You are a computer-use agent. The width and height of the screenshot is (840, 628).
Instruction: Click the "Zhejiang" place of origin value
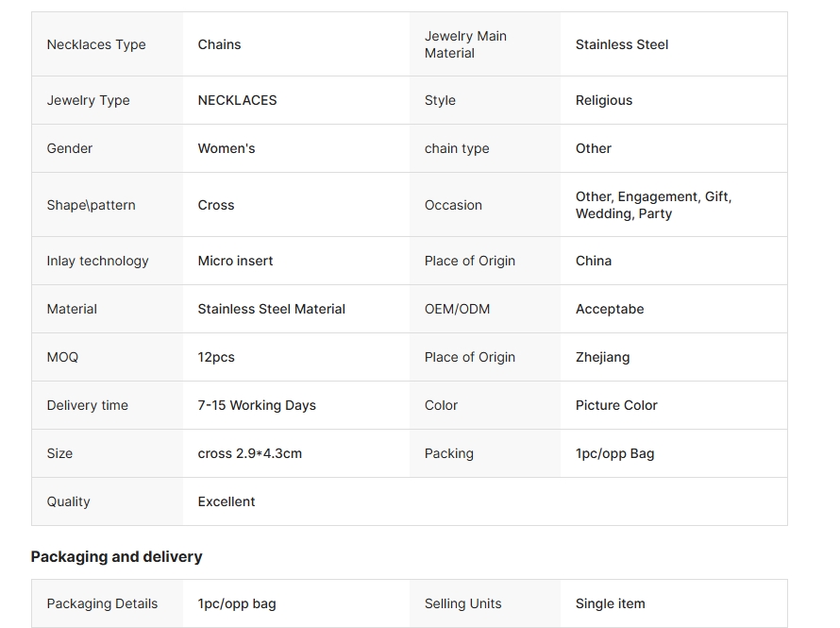pos(602,357)
